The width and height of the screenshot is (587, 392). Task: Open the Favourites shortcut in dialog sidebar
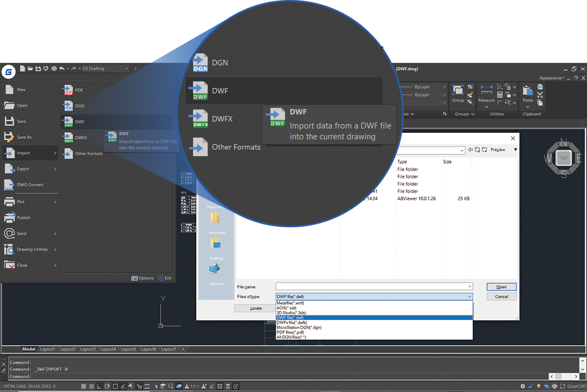pos(215,224)
